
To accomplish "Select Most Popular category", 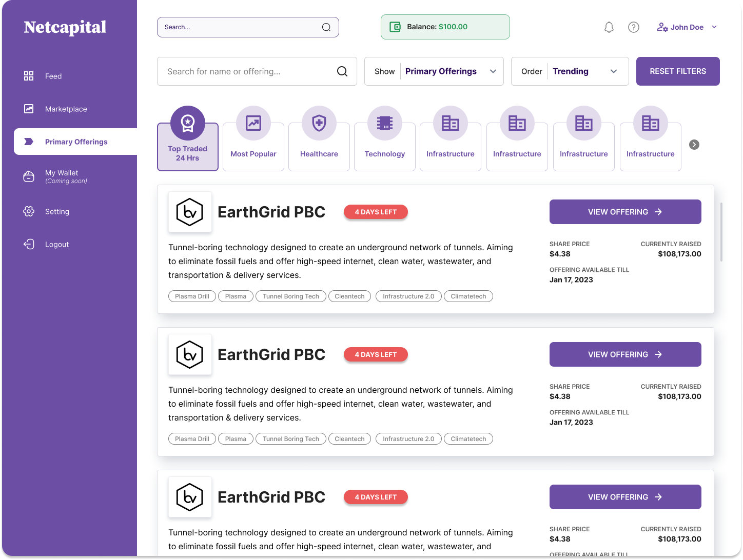I will click(253, 138).
